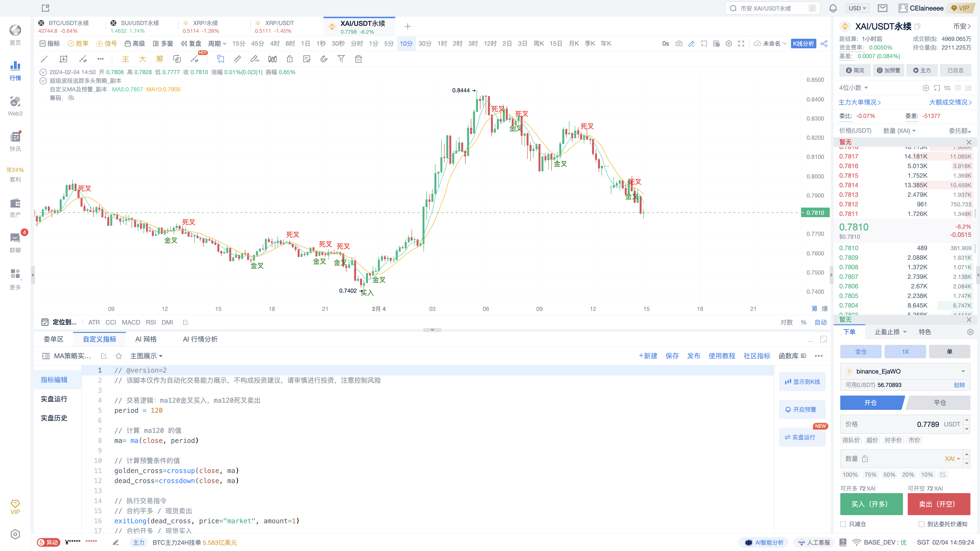Viewport: 980px width, 551px height.
Task: Click the 卖出（开空） sell button
Action: [x=939, y=504]
